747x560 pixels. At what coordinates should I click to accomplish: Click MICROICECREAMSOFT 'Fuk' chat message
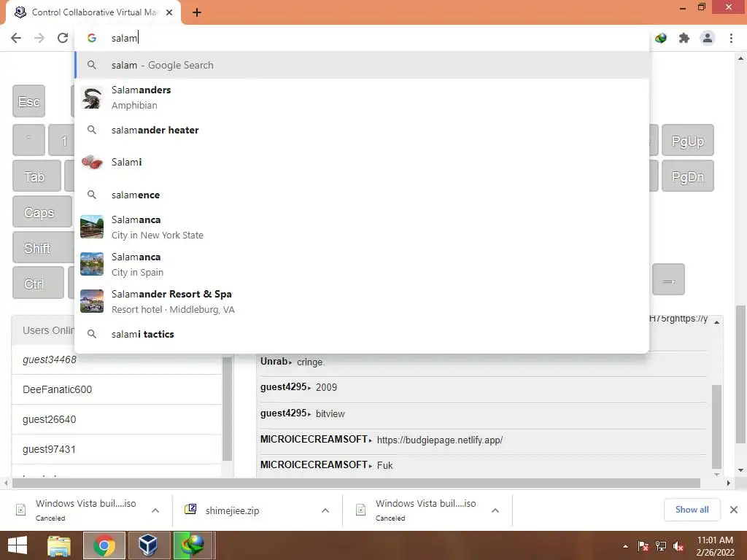[x=483, y=465]
